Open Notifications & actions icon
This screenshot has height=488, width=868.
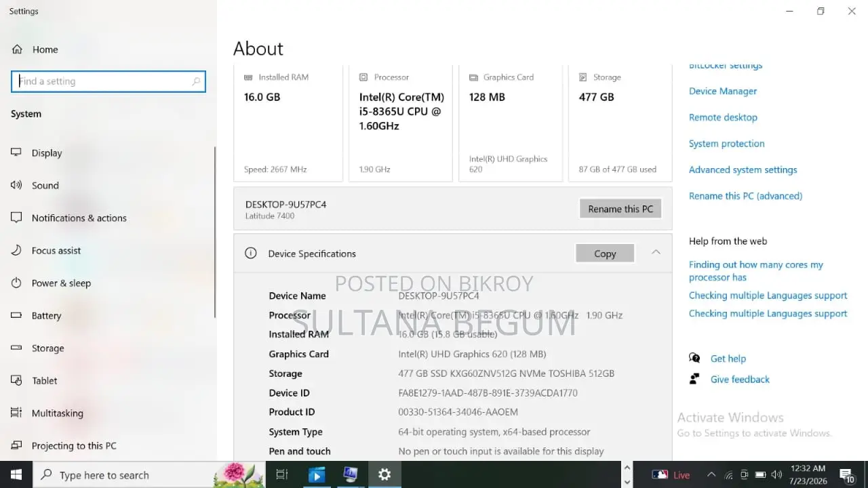tap(16, 218)
